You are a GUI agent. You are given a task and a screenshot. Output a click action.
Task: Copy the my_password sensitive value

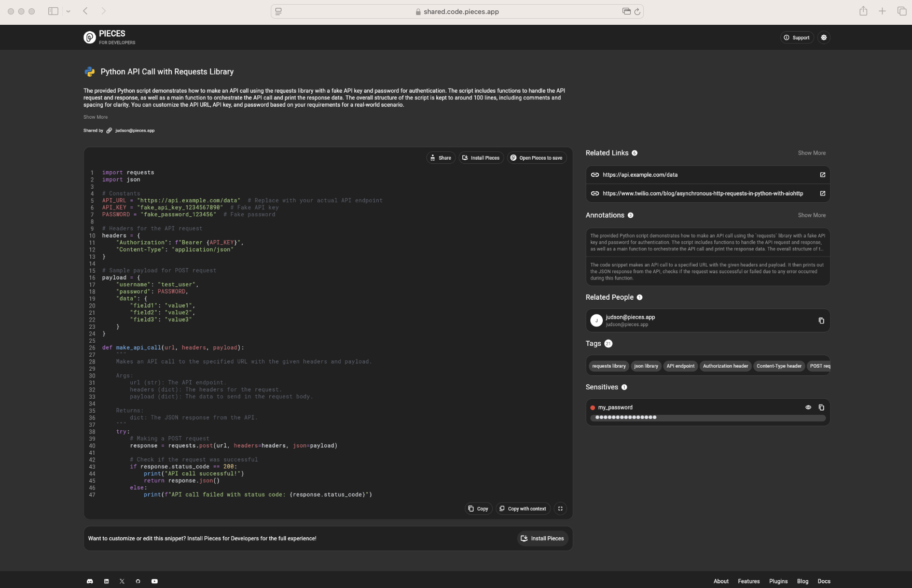pos(821,408)
